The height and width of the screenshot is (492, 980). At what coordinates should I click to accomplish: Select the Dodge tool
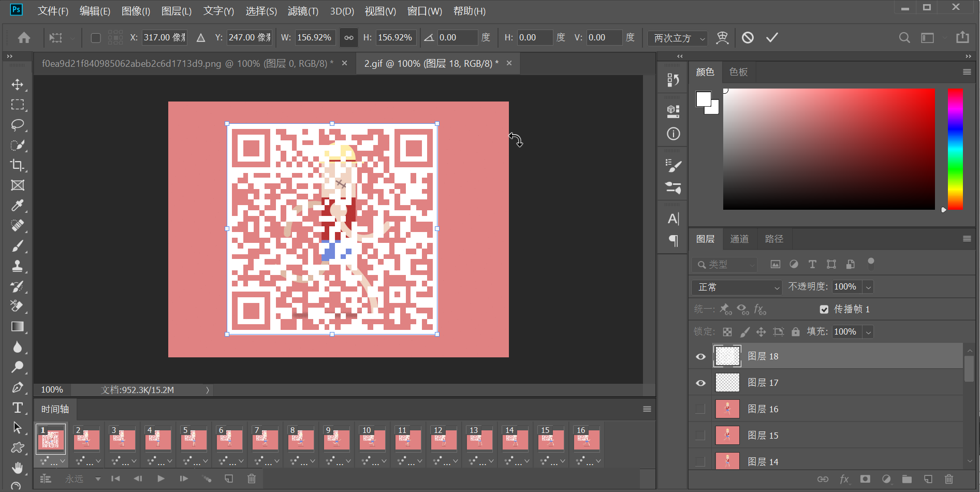(18, 367)
